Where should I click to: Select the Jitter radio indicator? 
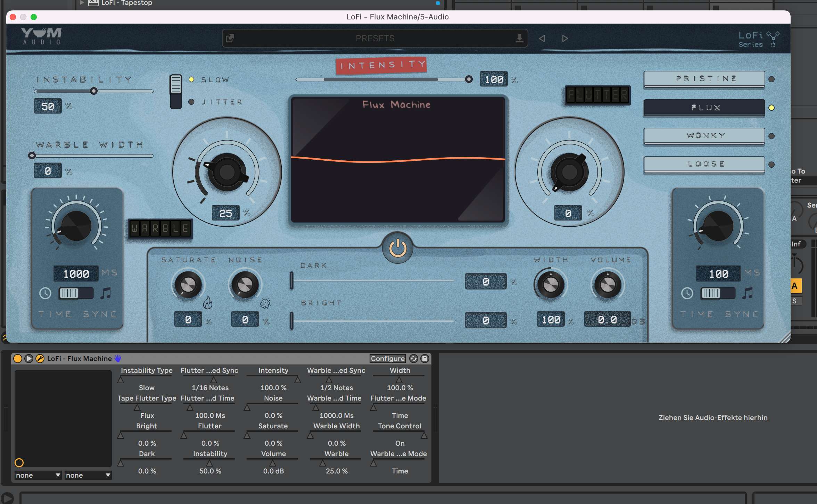[x=191, y=102]
